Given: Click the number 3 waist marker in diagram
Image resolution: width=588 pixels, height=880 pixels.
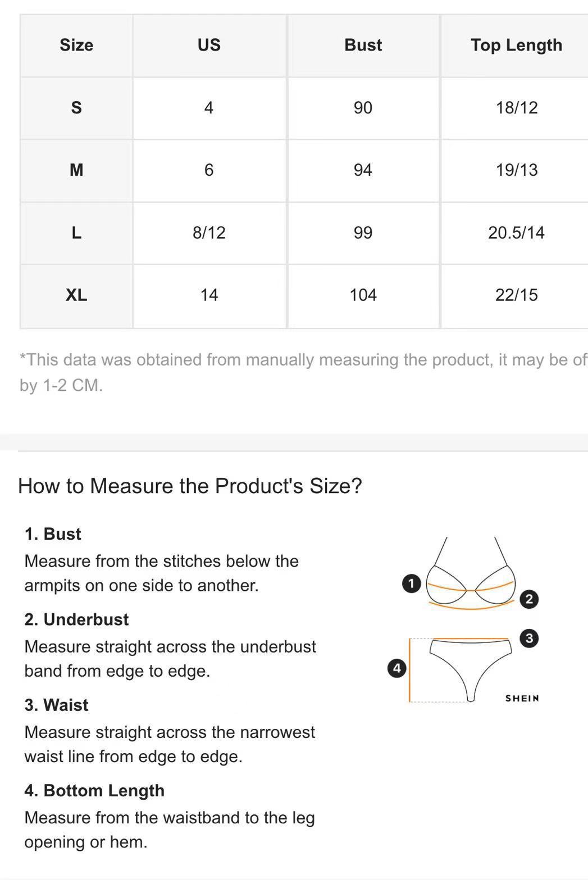Looking at the screenshot, I should tap(529, 638).
